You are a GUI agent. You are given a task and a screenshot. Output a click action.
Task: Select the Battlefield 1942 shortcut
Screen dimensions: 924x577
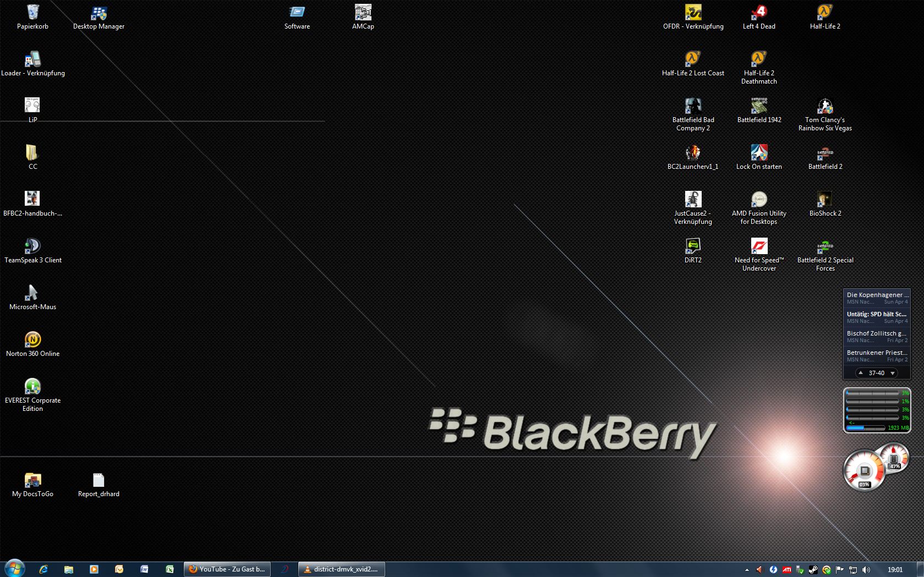click(759, 111)
